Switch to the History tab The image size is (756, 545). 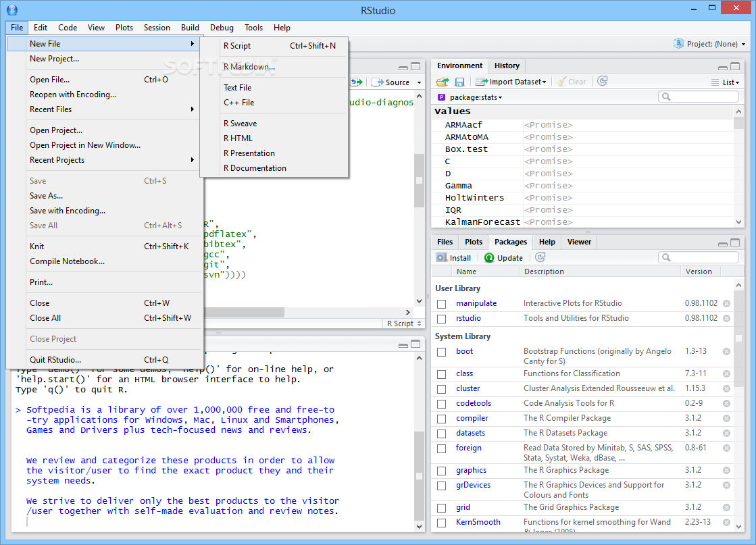point(507,66)
